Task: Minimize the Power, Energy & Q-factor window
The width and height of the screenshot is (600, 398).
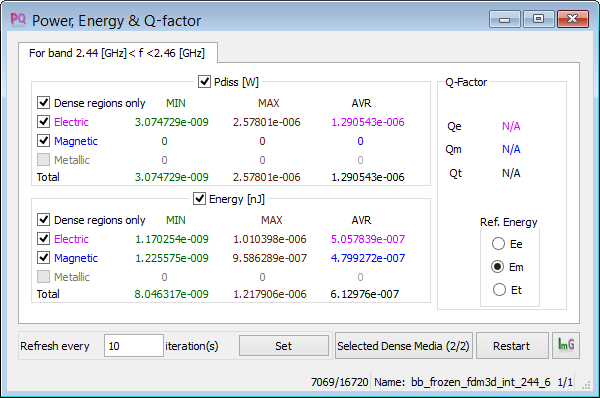Action: click(505, 19)
